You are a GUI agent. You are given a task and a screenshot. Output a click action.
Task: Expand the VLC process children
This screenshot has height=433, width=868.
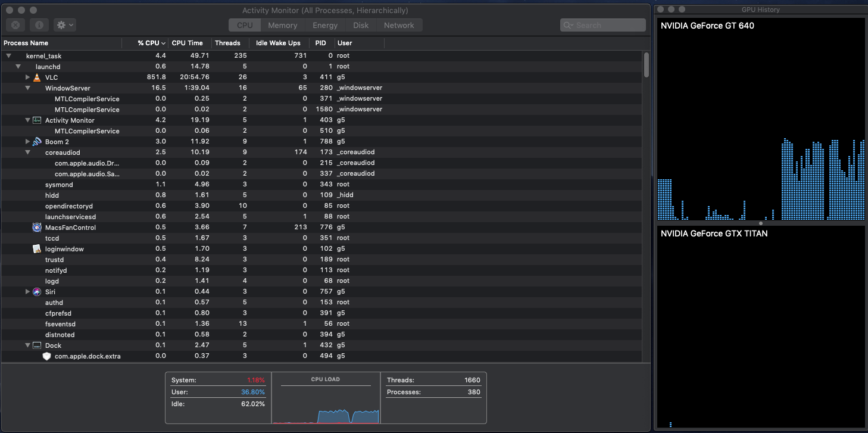(27, 77)
